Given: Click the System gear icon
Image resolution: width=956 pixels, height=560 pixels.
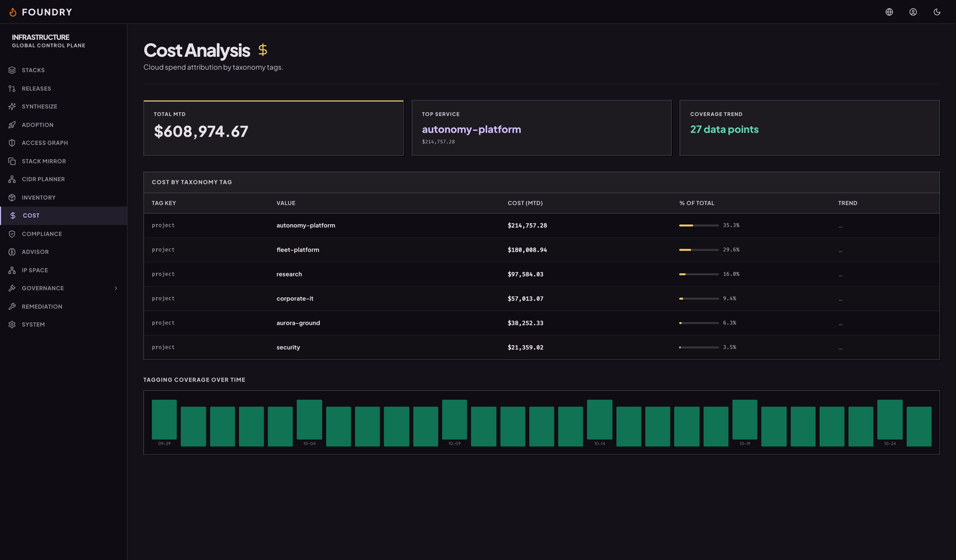Looking at the screenshot, I should click(12, 324).
